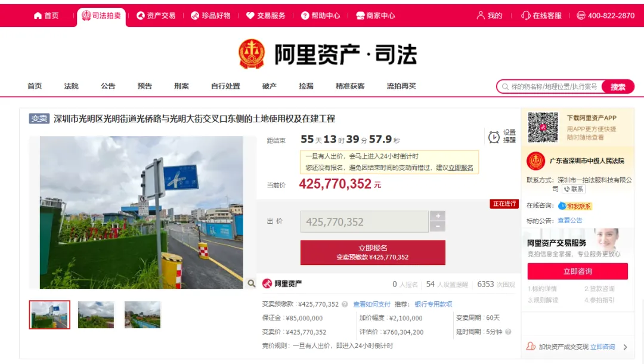Select the second photo thumbnail

pyautogui.click(x=96, y=314)
